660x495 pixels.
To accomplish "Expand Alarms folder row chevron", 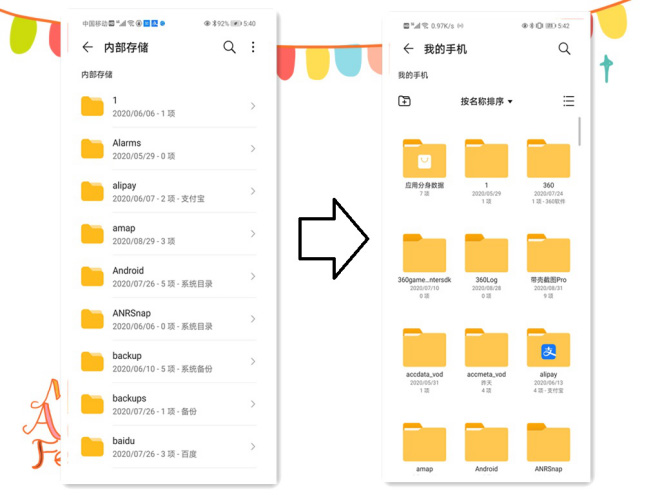I will (252, 149).
